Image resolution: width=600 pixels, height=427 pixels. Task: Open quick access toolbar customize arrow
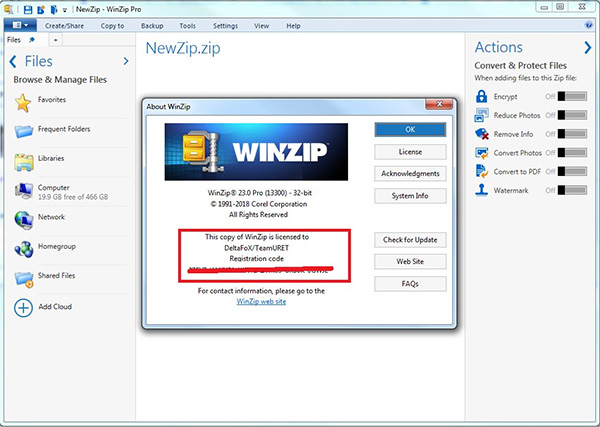coord(64,10)
